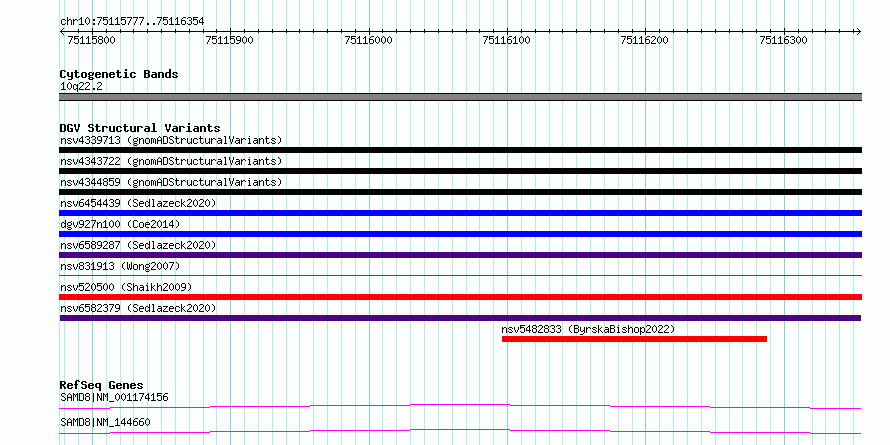Image resolution: width=890 pixels, height=445 pixels.
Task: Open variant label nsv831913 (Wong2007)
Action: click(120, 266)
